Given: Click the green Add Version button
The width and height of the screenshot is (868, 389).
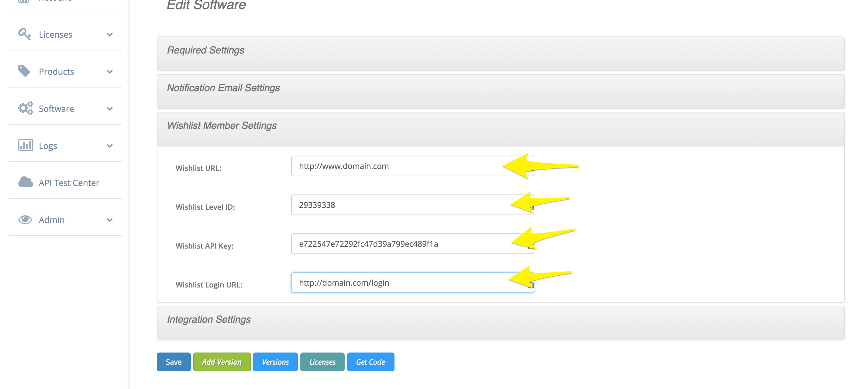Looking at the screenshot, I should click(x=222, y=362).
